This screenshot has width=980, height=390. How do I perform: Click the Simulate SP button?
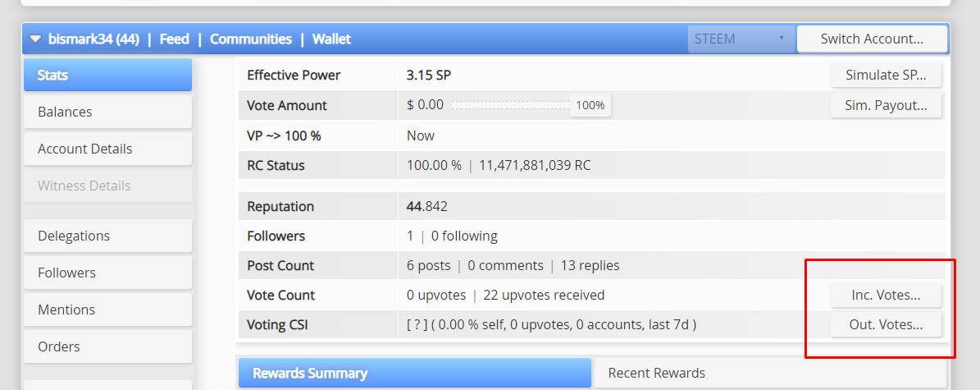tap(886, 75)
